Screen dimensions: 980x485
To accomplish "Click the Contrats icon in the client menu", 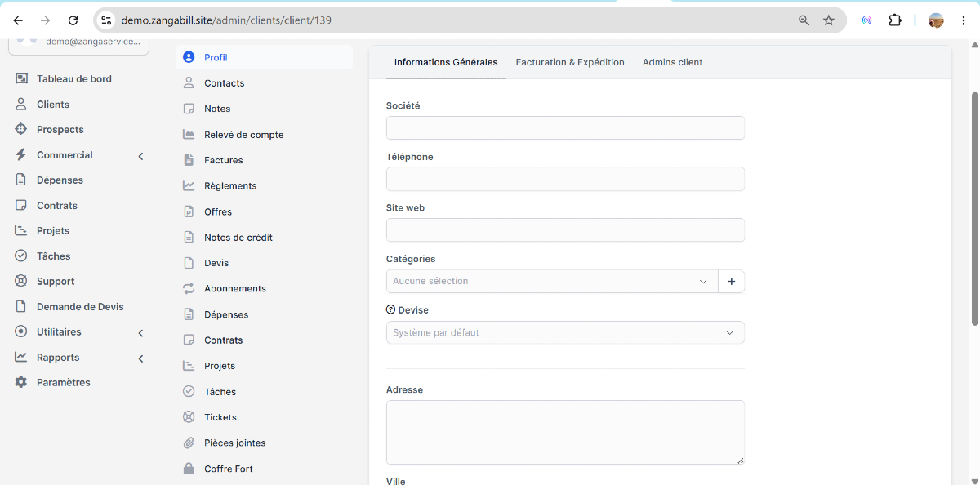I will click(x=189, y=340).
